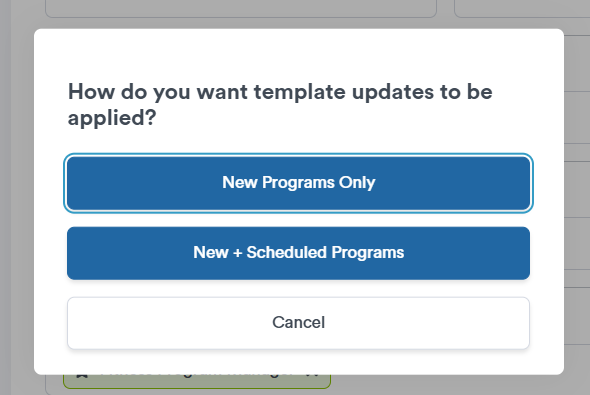Image resolution: width=590 pixels, height=395 pixels.
Task: Click the dialog heading about template updates
Action: click(x=280, y=105)
